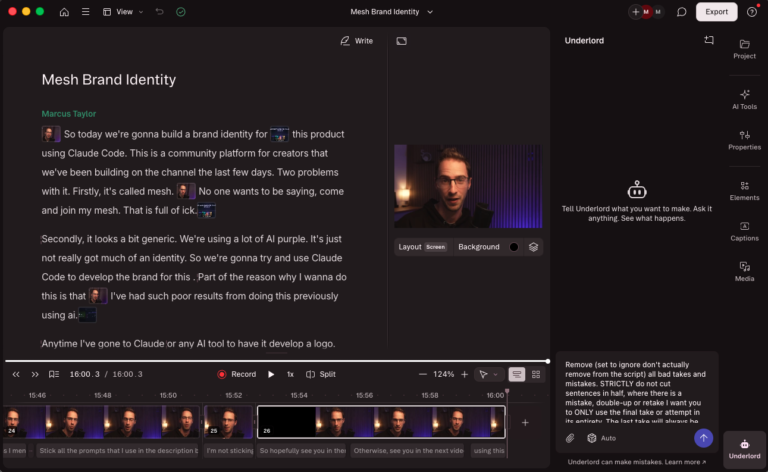Image resolution: width=768 pixels, height=472 pixels.
Task: Toggle the Record button
Action: [236, 374]
